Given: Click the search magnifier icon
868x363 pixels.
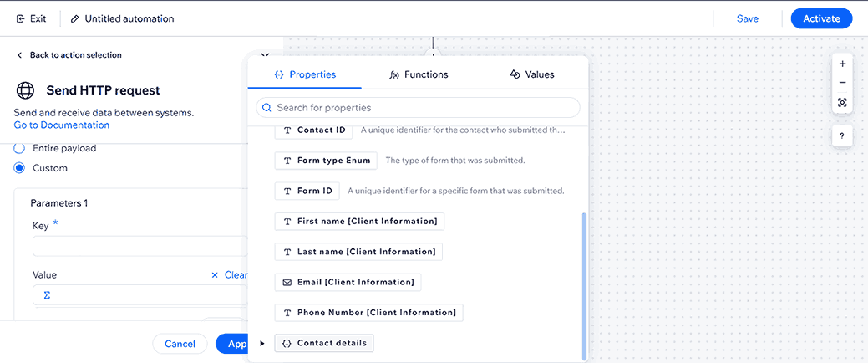Looking at the screenshot, I should (x=266, y=108).
